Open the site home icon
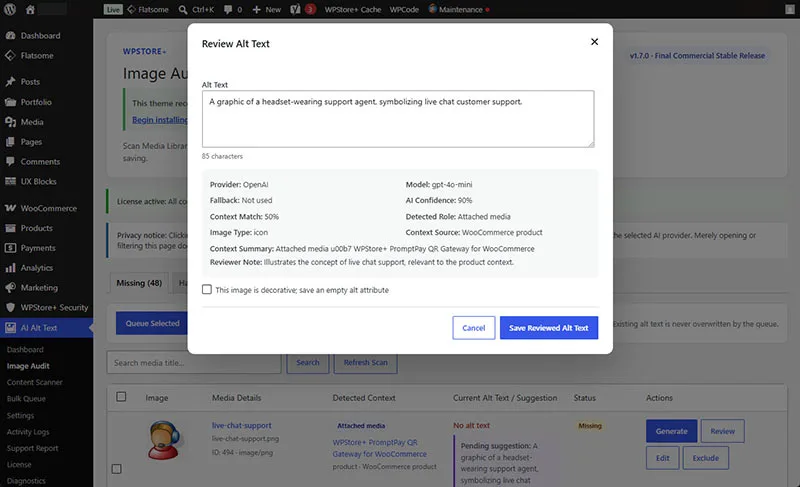The image size is (800, 487). [x=30, y=9]
